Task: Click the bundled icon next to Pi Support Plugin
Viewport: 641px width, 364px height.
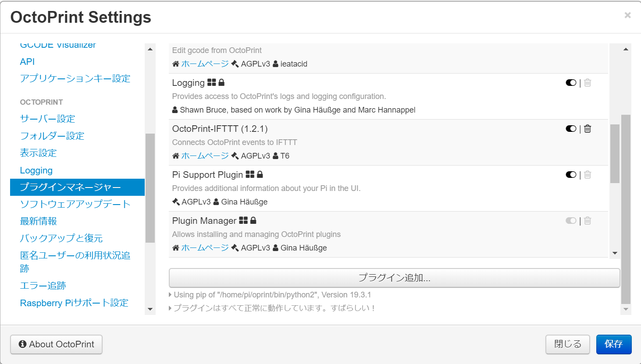Action: pyautogui.click(x=250, y=174)
